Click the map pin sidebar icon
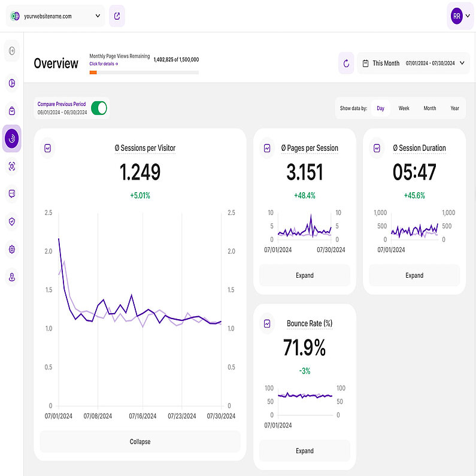476x476 pixels. pos(11,277)
